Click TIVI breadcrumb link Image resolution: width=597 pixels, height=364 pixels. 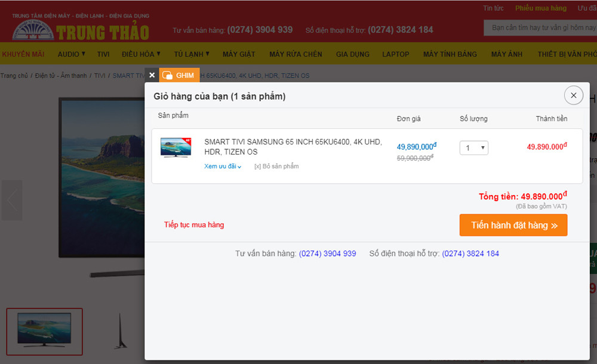(100, 76)
